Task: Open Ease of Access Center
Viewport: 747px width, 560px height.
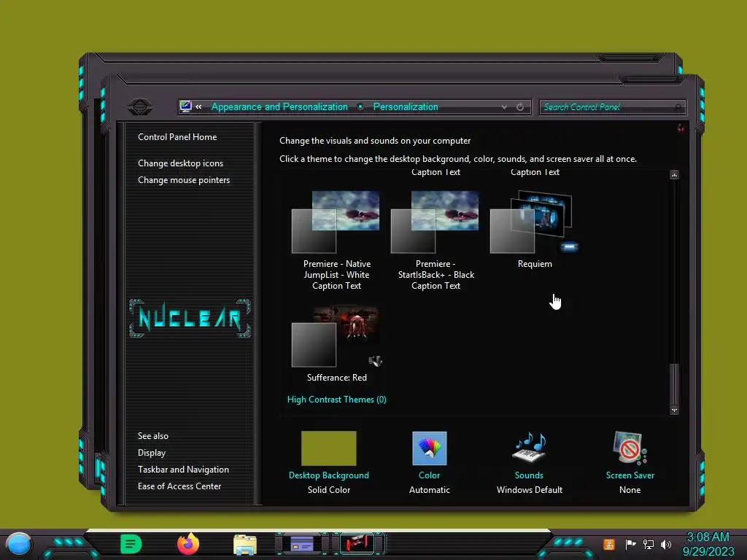Action: (x=179, y=486)
